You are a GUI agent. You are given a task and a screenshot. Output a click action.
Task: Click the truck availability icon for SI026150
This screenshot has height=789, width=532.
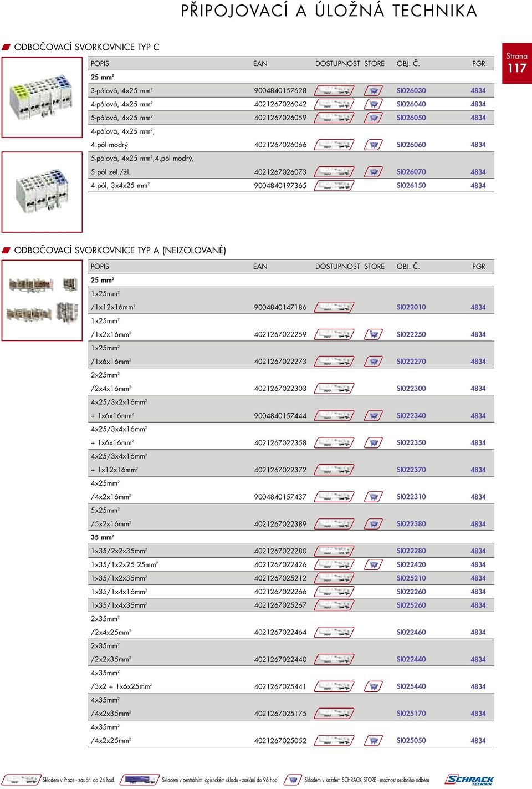pyautogui.click(x=334, y=186)
